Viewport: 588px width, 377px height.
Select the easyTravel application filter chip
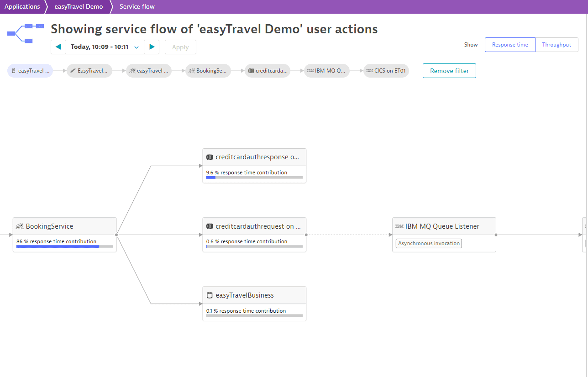coord(30,71)
